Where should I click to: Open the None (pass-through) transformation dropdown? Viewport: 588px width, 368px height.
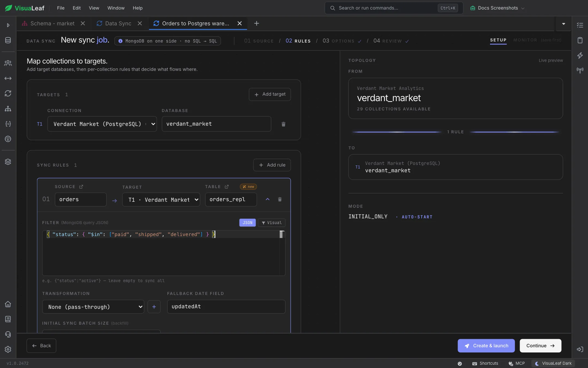tap(93, 307)
